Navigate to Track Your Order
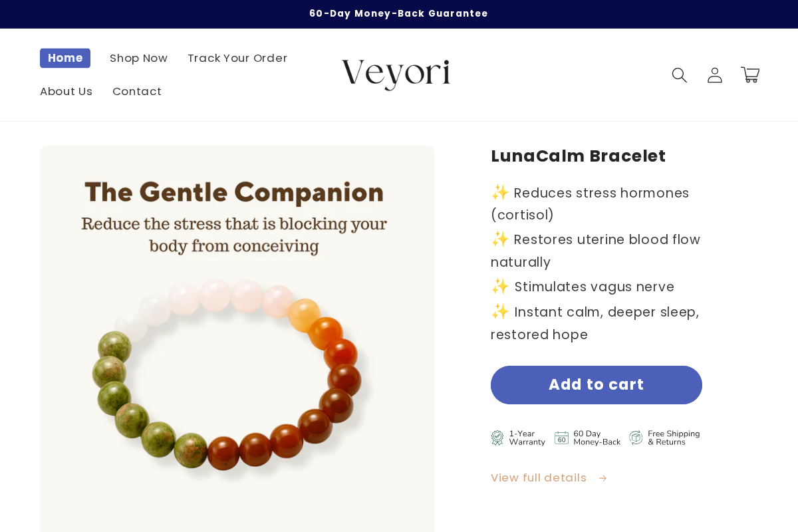 [x=237, y=59]
